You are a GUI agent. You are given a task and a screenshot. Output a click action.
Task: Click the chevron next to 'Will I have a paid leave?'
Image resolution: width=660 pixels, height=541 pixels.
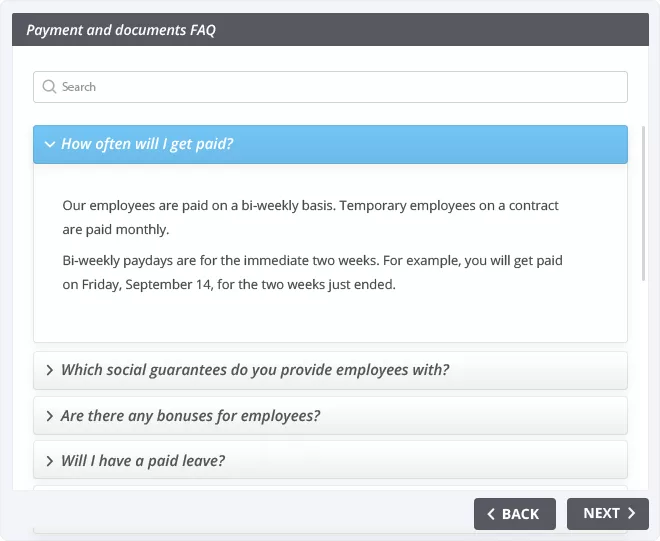pyautogui.click(x=50, y=461)
